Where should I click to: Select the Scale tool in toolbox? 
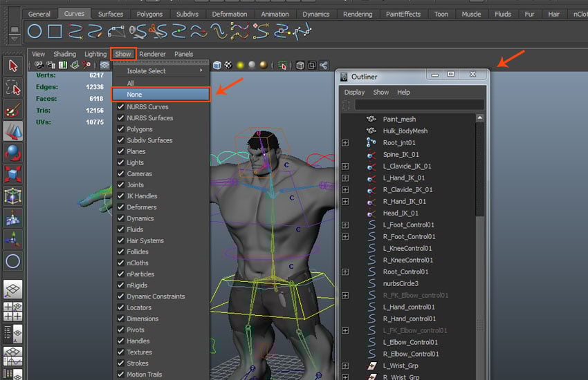12,174
